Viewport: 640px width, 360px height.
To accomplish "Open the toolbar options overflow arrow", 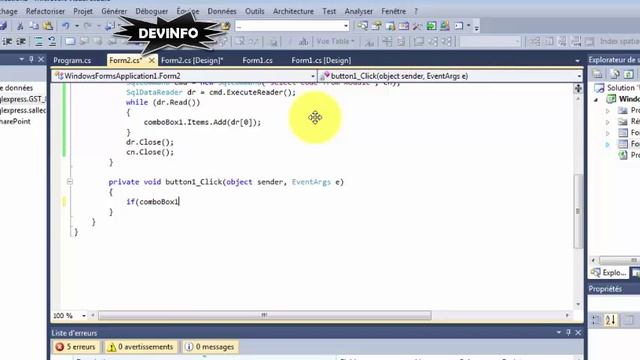I will click(x=476, y=27).
